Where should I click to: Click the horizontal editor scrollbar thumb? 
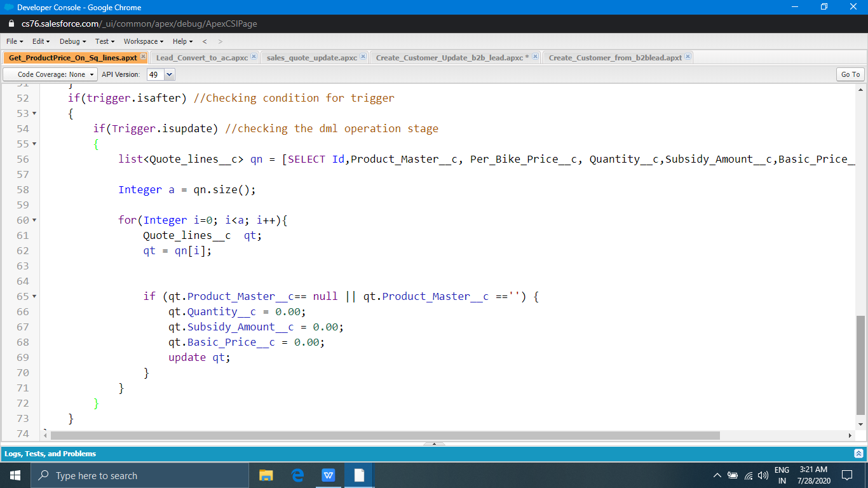385,436
